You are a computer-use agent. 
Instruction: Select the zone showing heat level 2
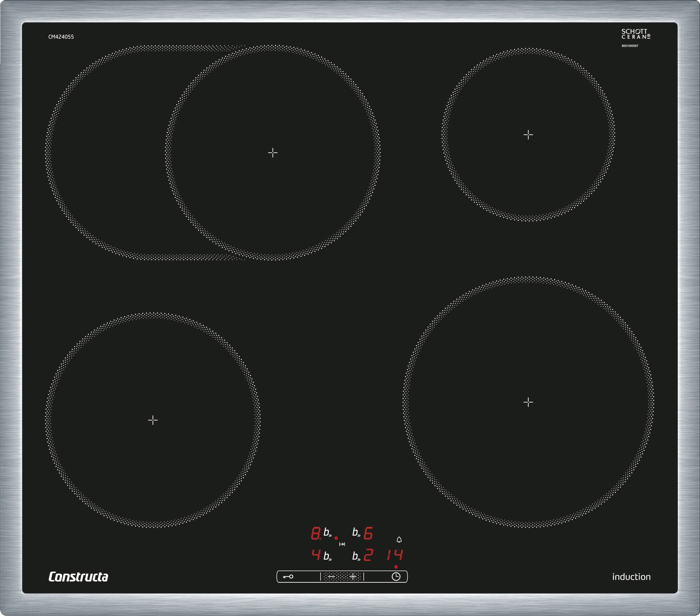(368, 555)
